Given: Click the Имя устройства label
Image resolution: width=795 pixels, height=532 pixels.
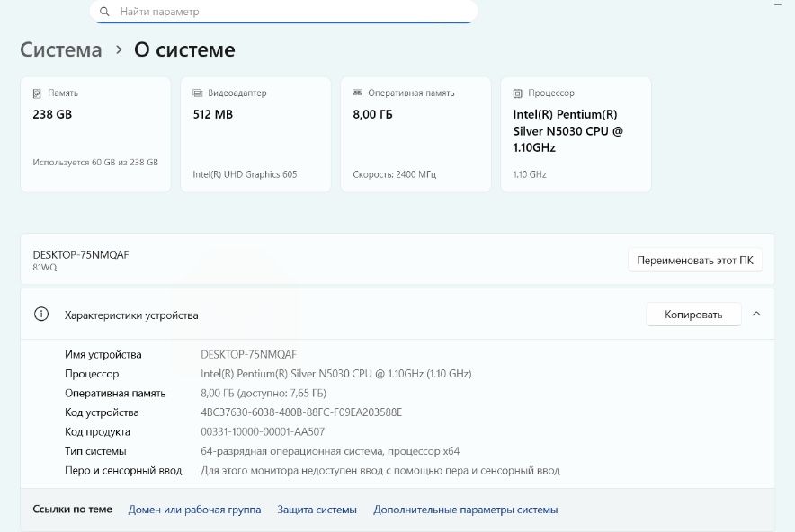Looking at the screenshot, I should pyautogui.click(x=103, y=355).
